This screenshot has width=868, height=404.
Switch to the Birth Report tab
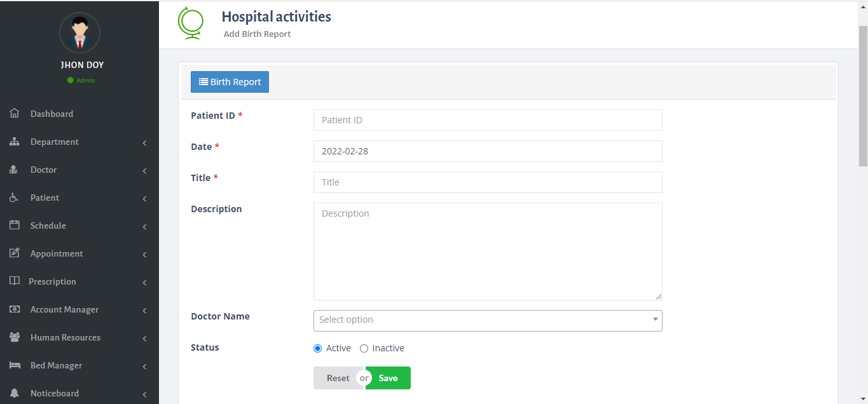pyautogui.click(x=230, y=81)
